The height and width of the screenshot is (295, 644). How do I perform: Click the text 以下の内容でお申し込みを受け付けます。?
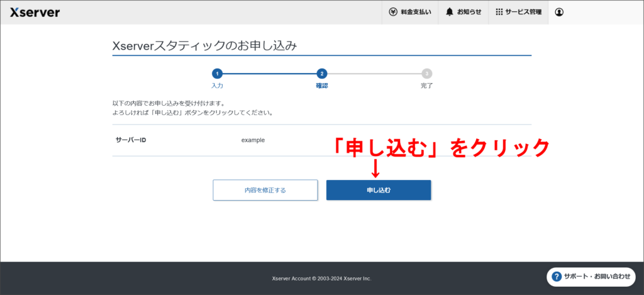pyautogui.click(x=169, y=103)
